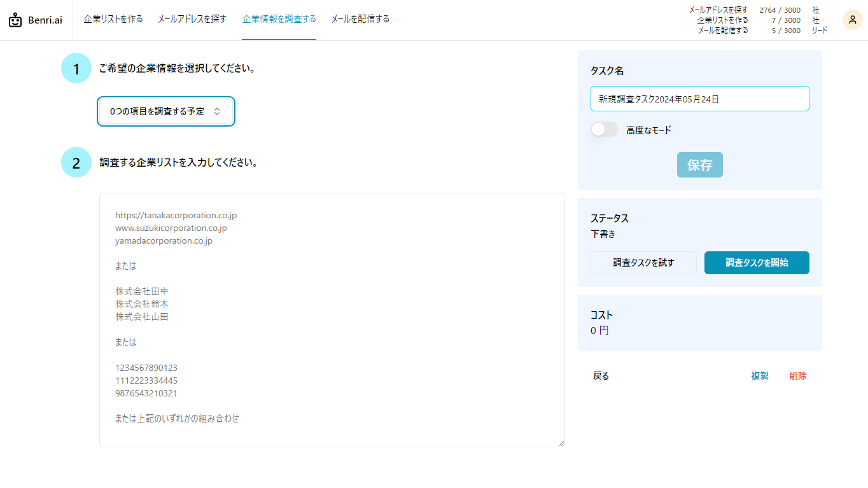Image resolution: width=868 pixels, height=488 pixels.
Task: Grab the text area resize handle
Action: [x=561, y=443]
